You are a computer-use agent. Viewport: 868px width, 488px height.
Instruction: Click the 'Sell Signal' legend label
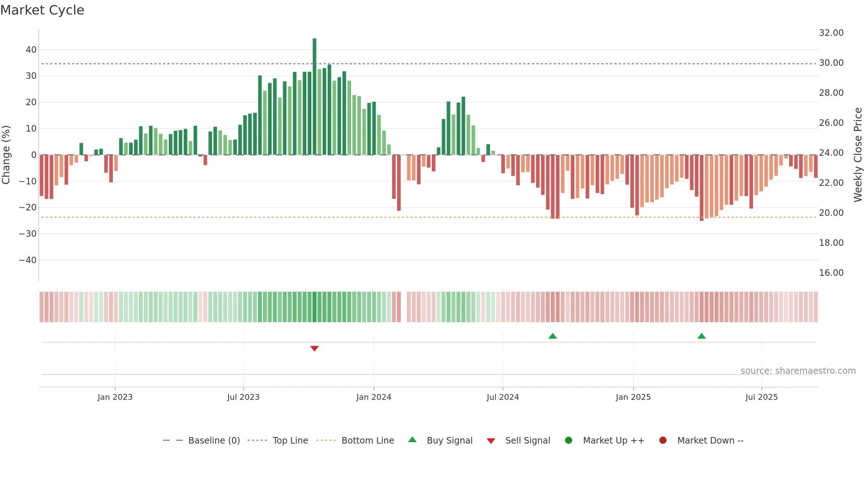pos(528,441)
